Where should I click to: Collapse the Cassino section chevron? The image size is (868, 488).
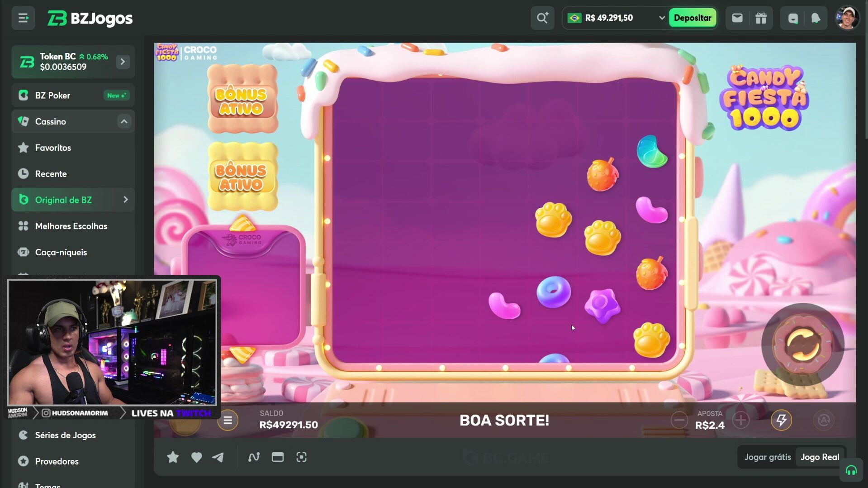click(124, 121)
